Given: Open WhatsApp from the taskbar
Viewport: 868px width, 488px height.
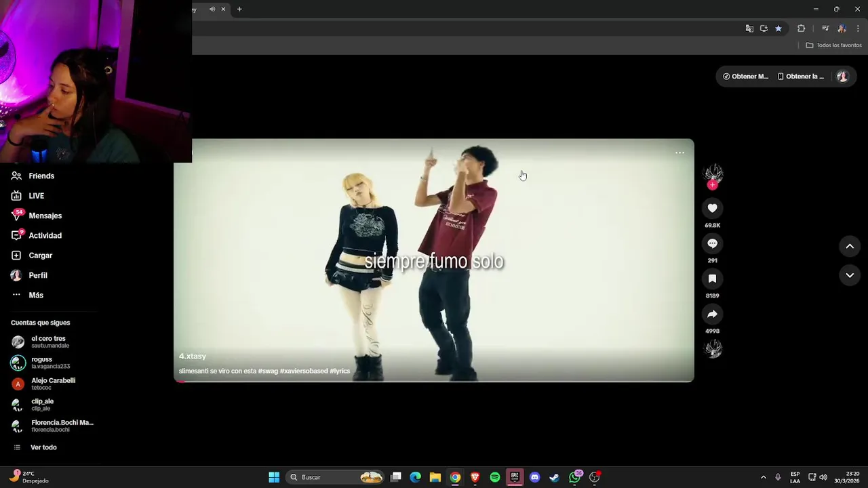Looking at the screenshot, I should coord(575,477).
